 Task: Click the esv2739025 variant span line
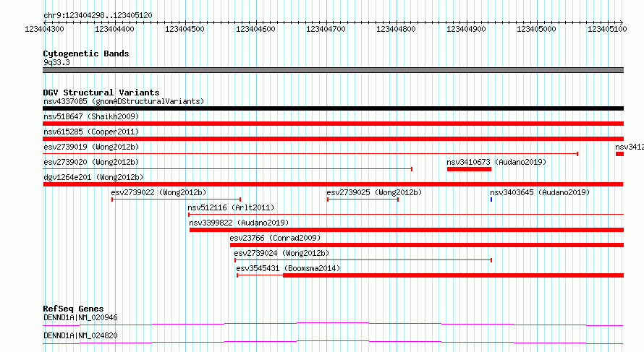point(363,199)
